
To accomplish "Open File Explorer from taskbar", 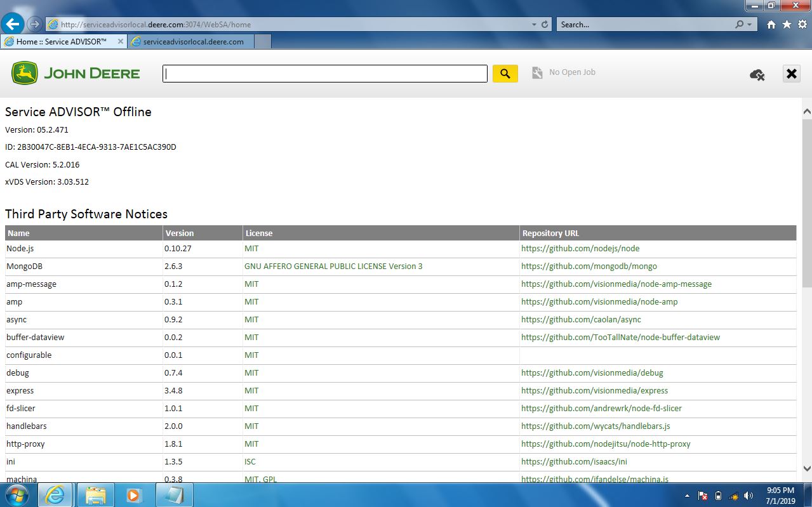I will click(x=95, y=495).
